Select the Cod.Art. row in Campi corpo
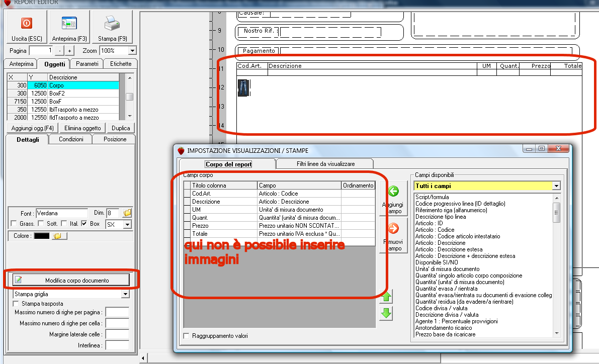 tap(280, 194)
